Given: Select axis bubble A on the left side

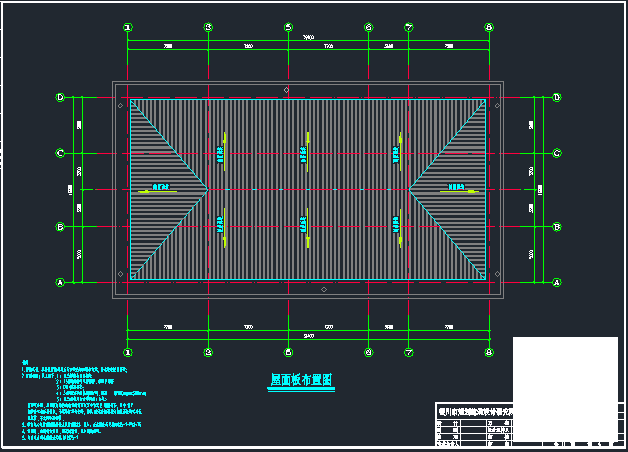Looking at the screenshot, I should click(x=60, y=283).
